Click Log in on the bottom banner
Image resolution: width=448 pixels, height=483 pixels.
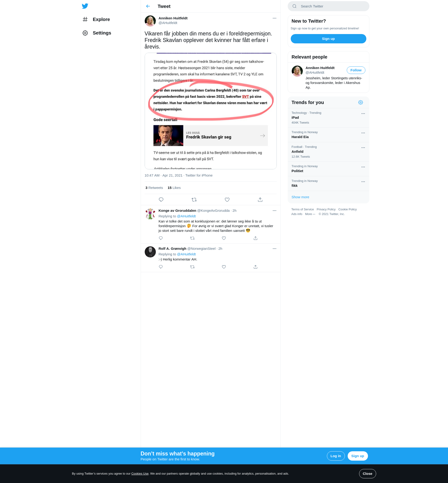pyautogui.click(x=336, y=456)
